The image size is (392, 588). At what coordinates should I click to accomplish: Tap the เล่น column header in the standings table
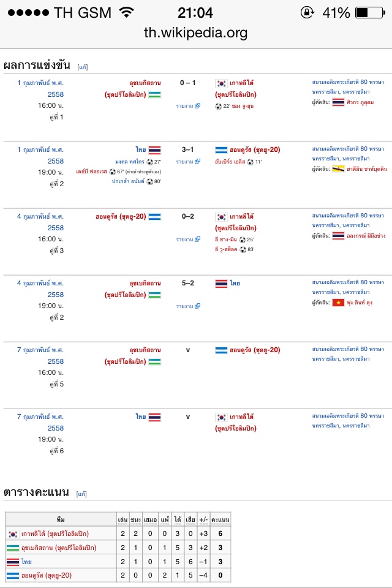[123, 519]
